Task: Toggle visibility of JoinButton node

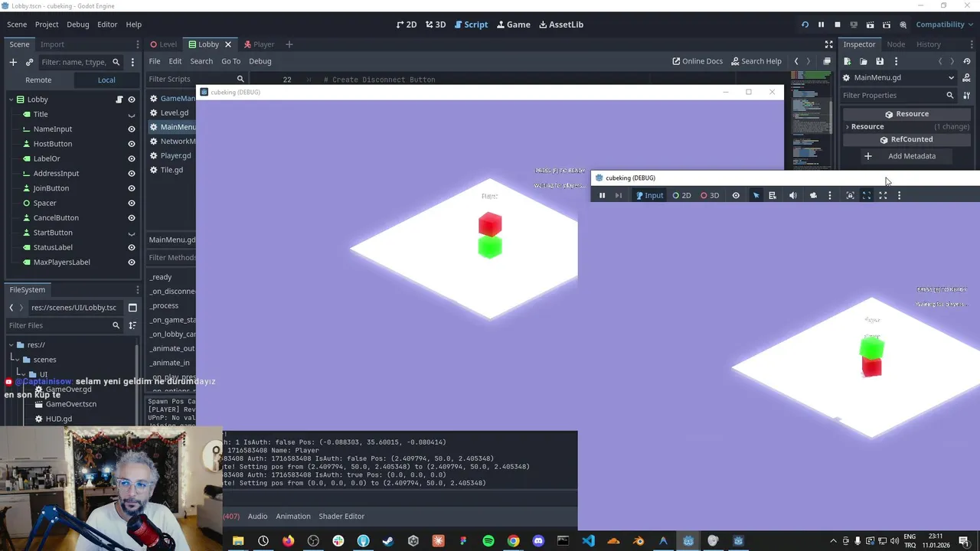Action: pos(132,188)
